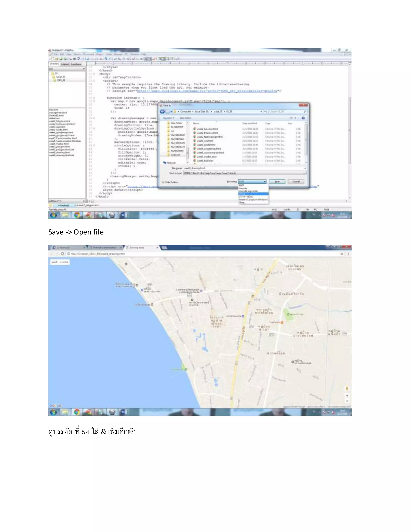This screenshot has width=411, height=532.
Task: Click the Windows Start button in EditPlus screenshot
Action: pyautogui.click(x=54, y=215)
